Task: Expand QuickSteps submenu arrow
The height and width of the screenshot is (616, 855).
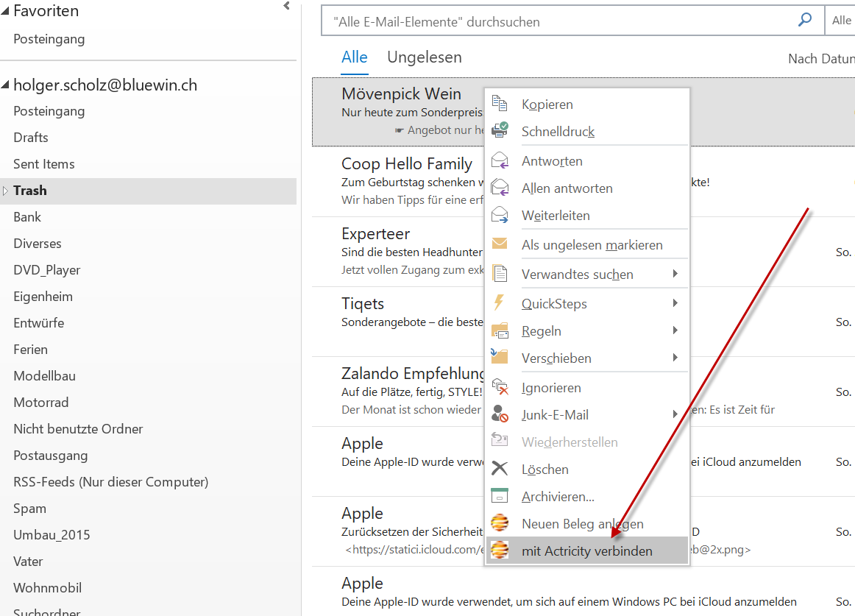Action: pyautogui.click(x=675, y=302)
